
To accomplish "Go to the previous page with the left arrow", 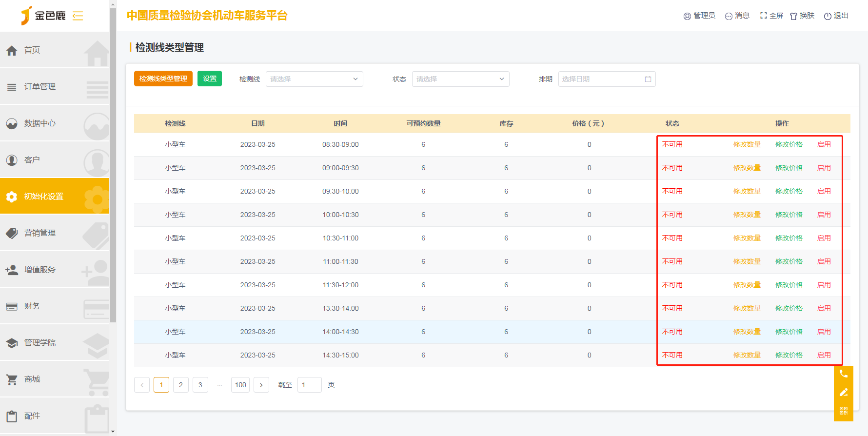I will (142, 385).
